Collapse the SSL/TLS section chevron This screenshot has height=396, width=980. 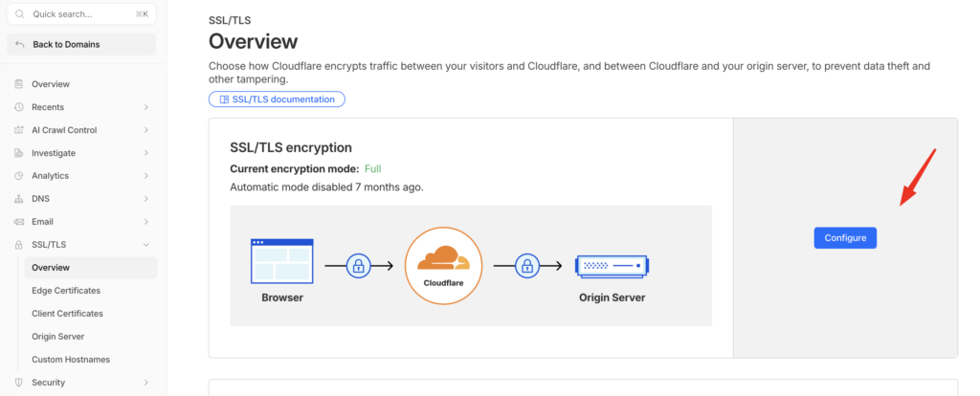[145, 245]
